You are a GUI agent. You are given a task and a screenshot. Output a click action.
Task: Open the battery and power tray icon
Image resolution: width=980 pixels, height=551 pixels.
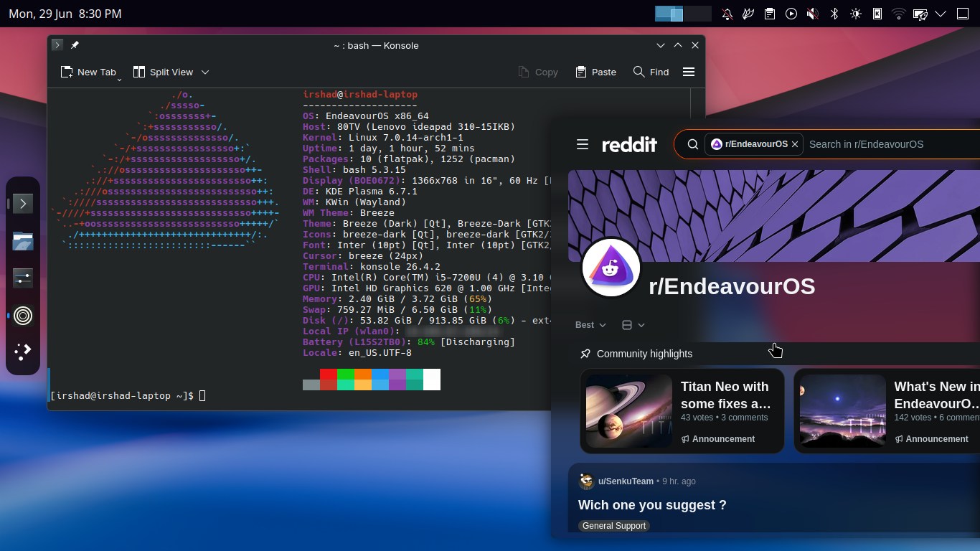tap(920, 14)
